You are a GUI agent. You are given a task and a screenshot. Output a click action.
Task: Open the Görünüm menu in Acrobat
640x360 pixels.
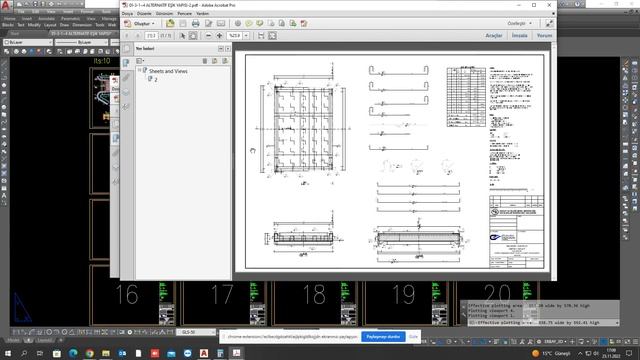click(x=164, y=13)
